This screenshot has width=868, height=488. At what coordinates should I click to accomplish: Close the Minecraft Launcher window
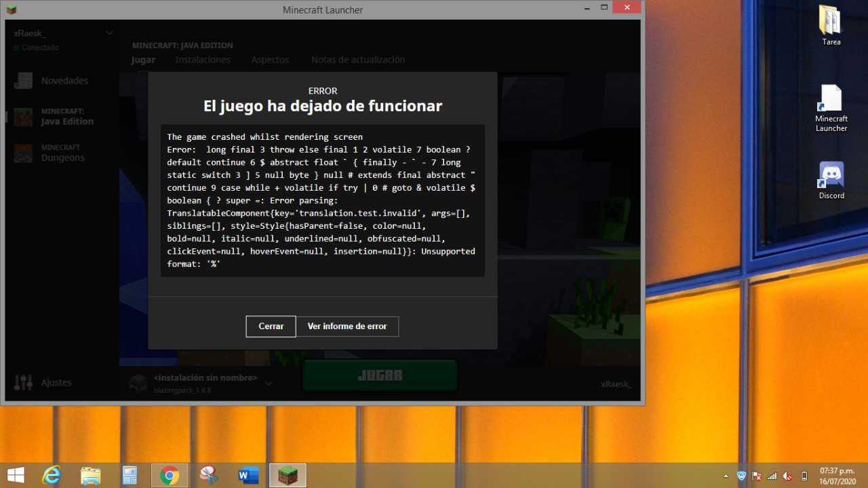tap(627, 7)
